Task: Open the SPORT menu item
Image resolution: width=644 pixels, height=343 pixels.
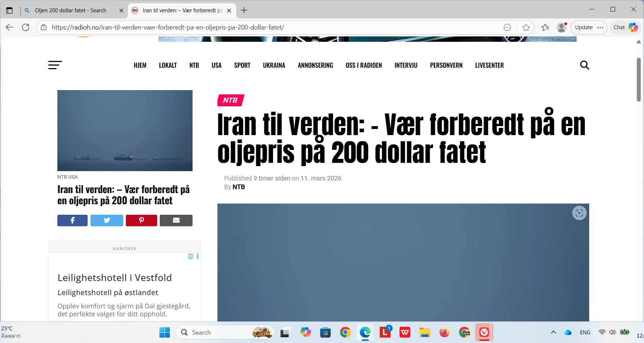Action: pos(242,65)
